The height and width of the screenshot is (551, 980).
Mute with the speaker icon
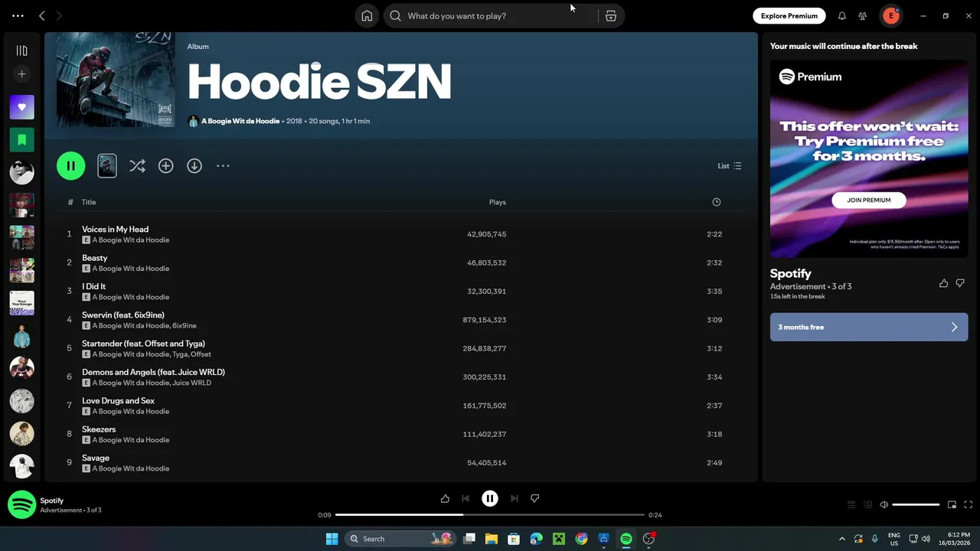tap(884, 505)
